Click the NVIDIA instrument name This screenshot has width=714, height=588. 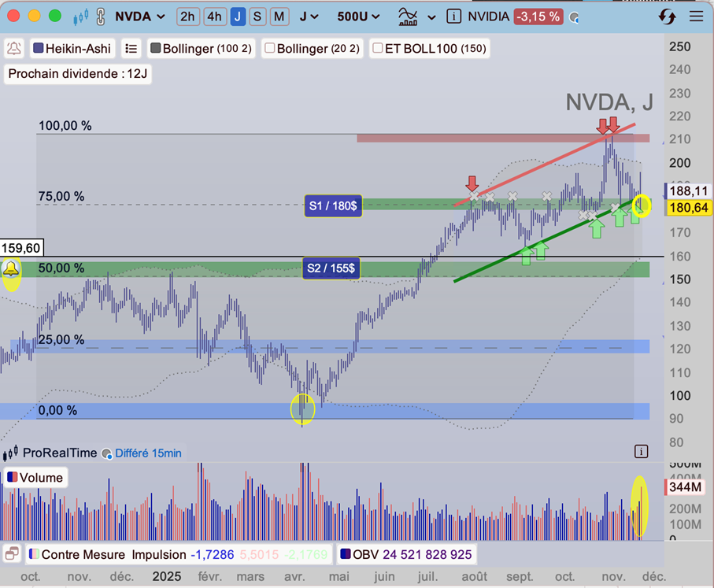click(489, 17)
